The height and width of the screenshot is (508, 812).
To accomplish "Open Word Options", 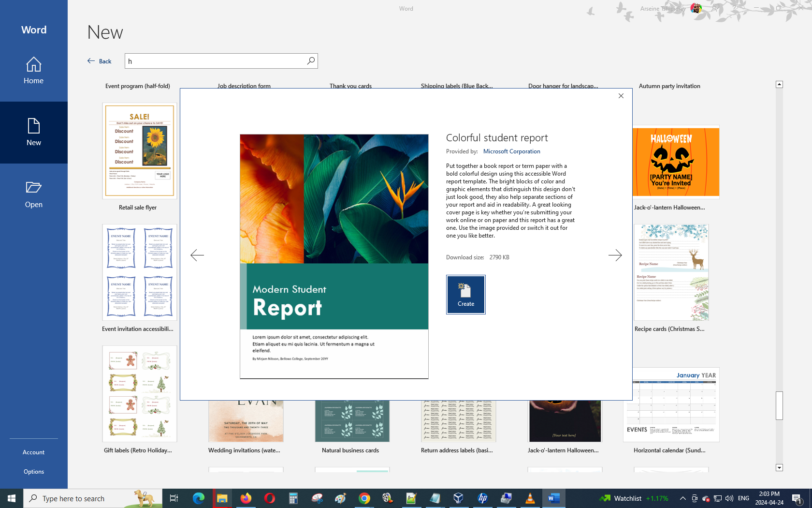I will (x=34, y=472).
